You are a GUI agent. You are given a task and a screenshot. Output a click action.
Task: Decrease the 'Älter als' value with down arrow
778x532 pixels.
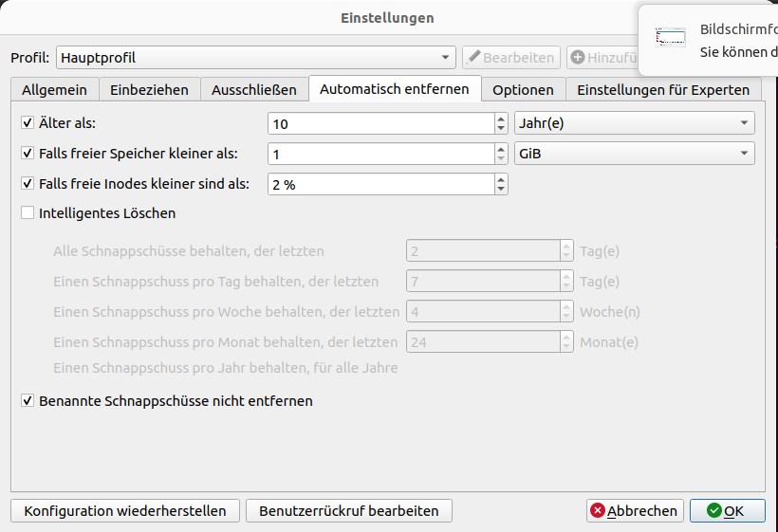pos(501,128)
